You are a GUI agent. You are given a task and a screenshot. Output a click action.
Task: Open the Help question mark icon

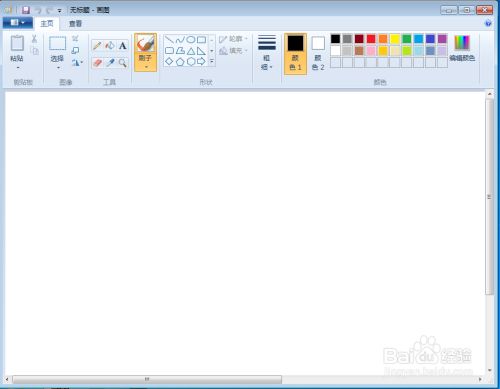pos(488,23)
